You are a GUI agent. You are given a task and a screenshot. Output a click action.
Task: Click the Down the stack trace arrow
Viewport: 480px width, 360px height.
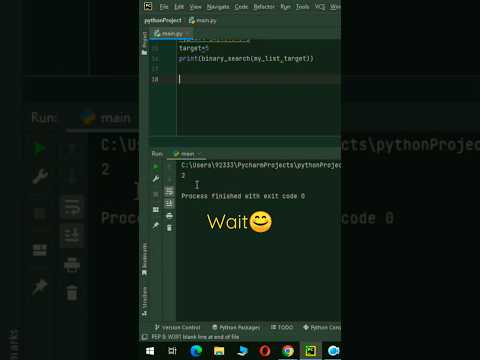point(169,179)
